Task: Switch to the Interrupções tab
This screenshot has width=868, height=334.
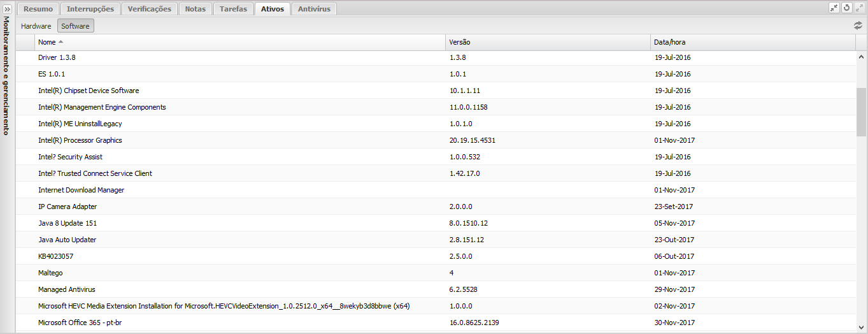Action: coord(90,9)
